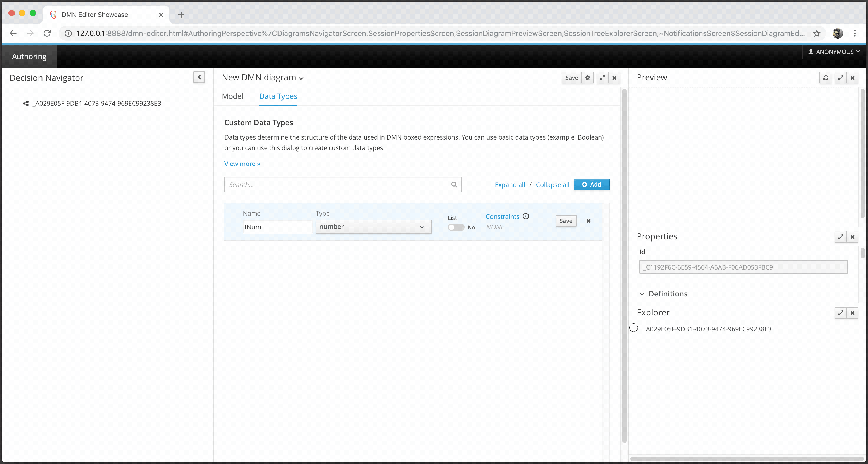Open the New DMN diagram title dropdown
Screen dimensions: 868x464
click(262, 78)
